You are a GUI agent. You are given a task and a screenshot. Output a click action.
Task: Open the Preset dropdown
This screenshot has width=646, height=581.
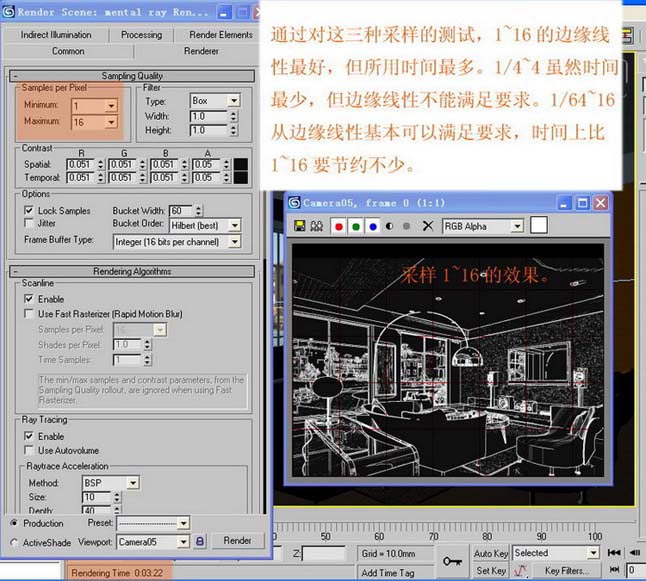183,523
